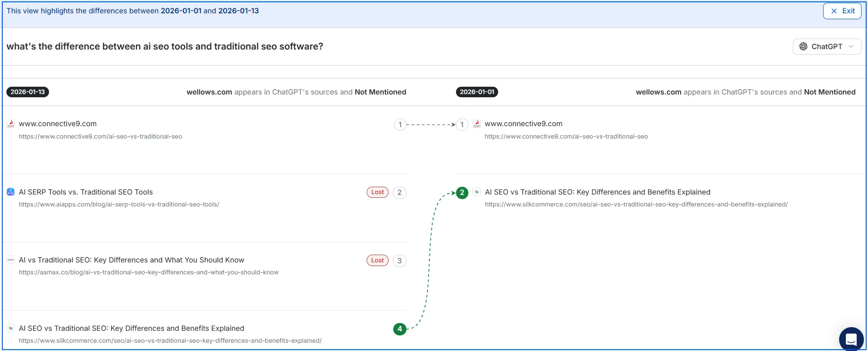The width and height of the screenshot is (868, 351).
Task: Click the aiapps favicon next to AI SERP Tools
Action: point(11,192)
